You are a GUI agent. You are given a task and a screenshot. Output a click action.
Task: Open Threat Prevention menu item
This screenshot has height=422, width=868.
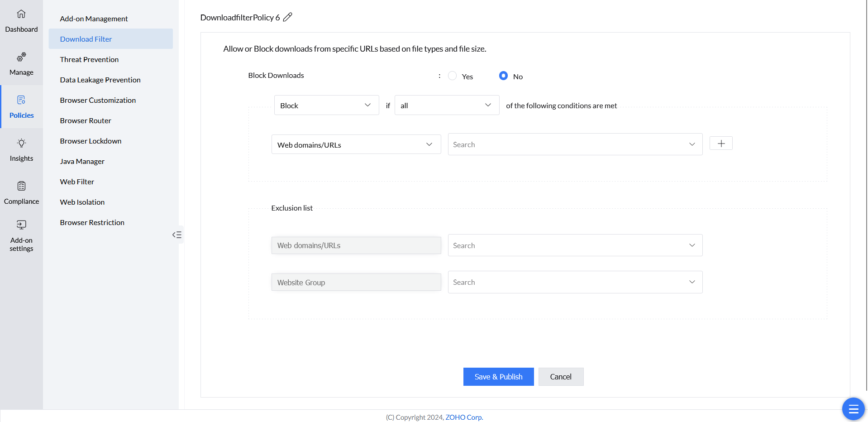pos(89,59)
